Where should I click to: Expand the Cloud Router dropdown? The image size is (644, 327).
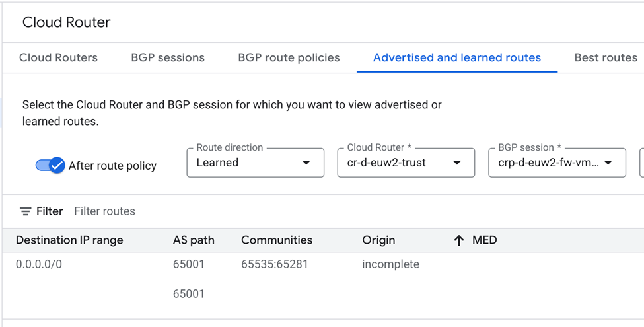(x=406, y=163)
